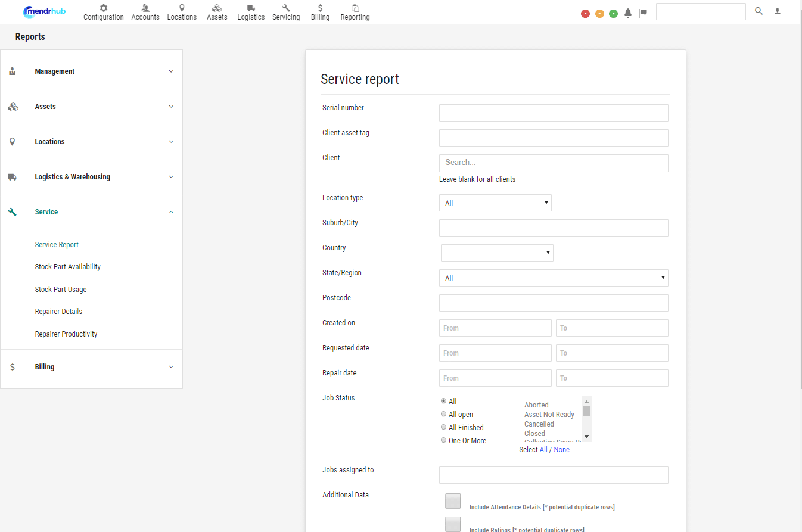The height and width of the screenshot is (532, 802).
Task: Open the Location type dropdown
Action: point(495,203)
